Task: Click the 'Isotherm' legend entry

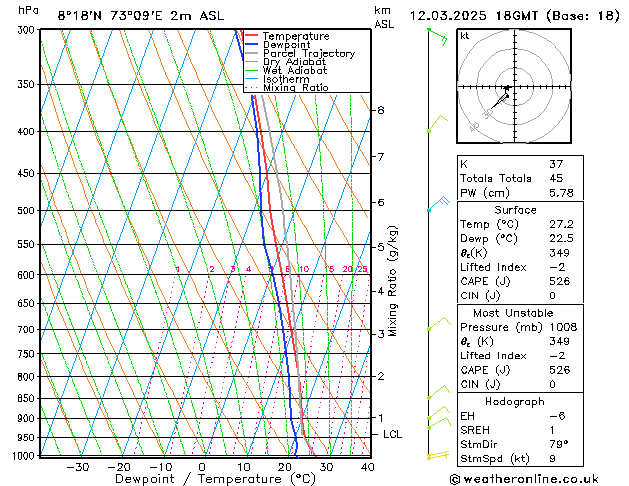Action: point(277,79)
